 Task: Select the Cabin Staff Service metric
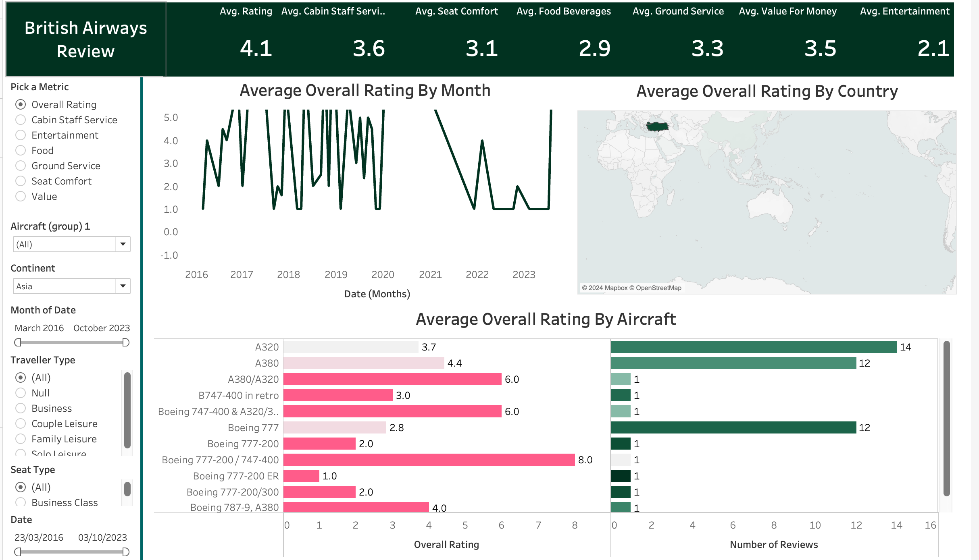pos(21,120)
